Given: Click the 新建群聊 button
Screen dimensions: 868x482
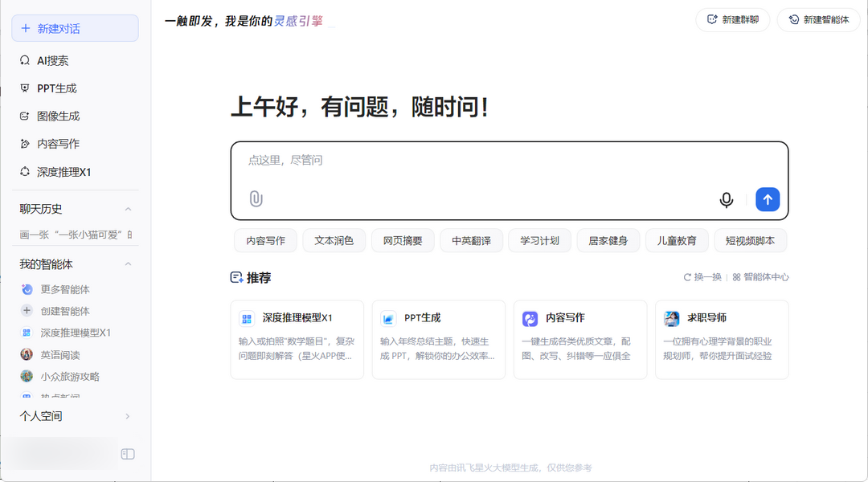Looking at the screenshot, I should pyautogui.click(x=733, y=20).
